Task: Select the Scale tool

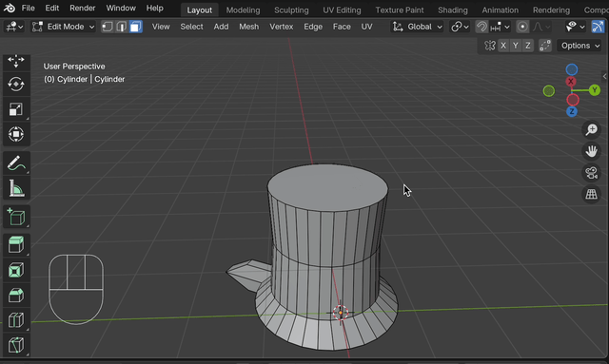Action: click(16, 109)
